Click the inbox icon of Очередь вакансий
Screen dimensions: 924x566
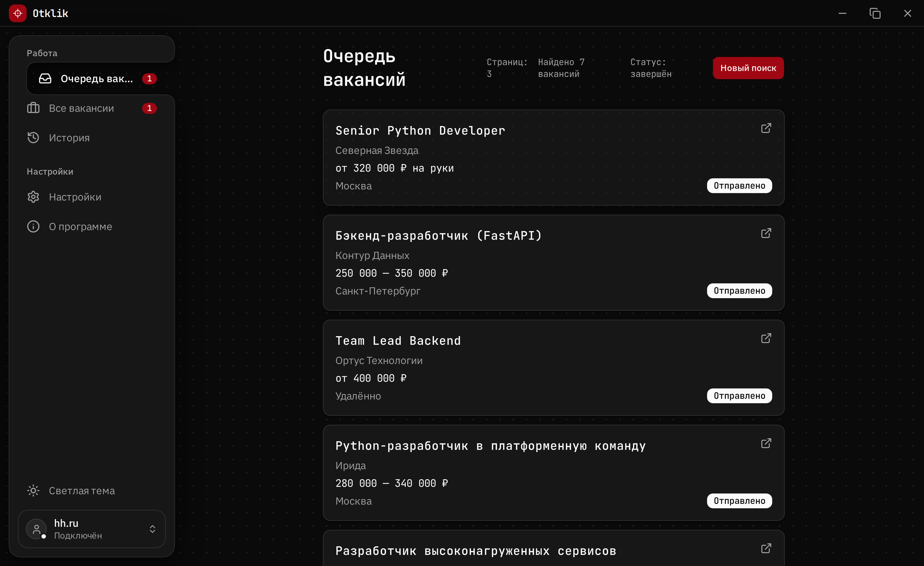point(45,79)
